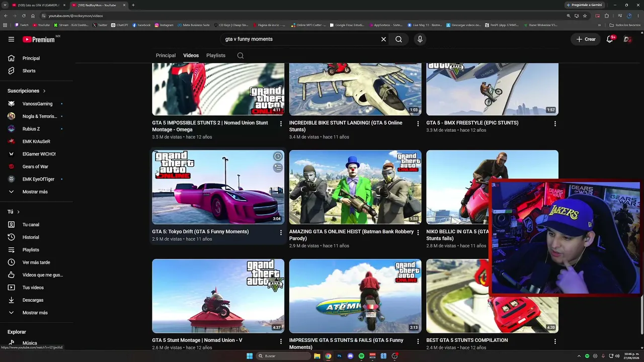The height and width of the screenshot is (362, 644).
Task: Open INCREDIBLE BIKE STUNT LANDING video title
Action: [346, 126]
